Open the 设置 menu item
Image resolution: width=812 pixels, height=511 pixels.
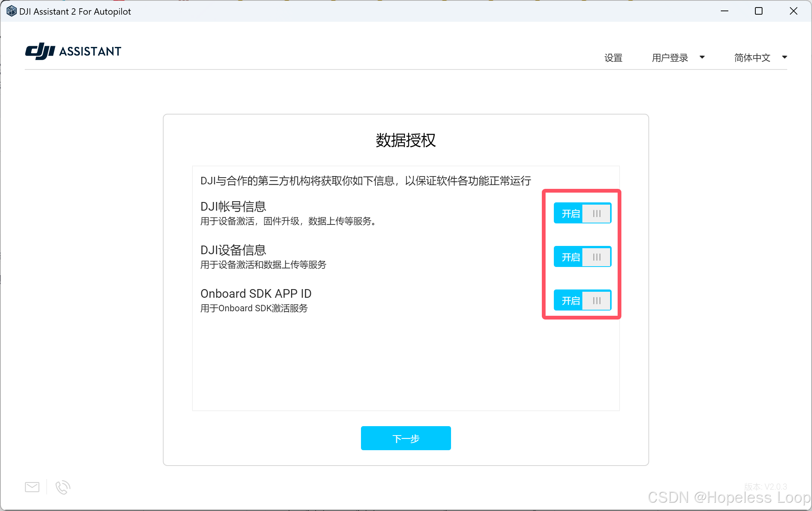(x=613, y=58)
